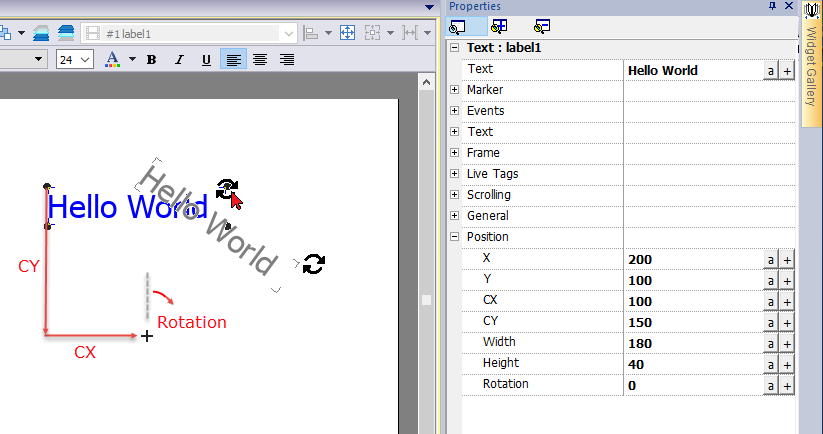Click the blue layers stack icon

[x=67, y=33]
